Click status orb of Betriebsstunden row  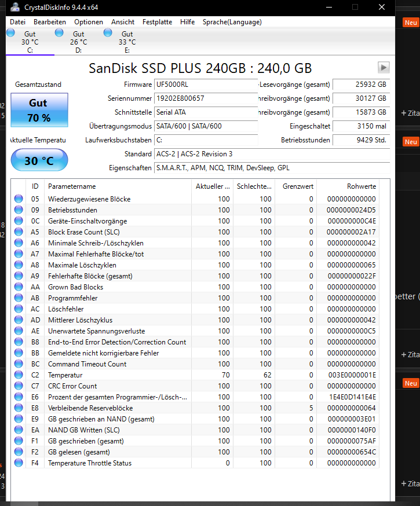(19, 210)
